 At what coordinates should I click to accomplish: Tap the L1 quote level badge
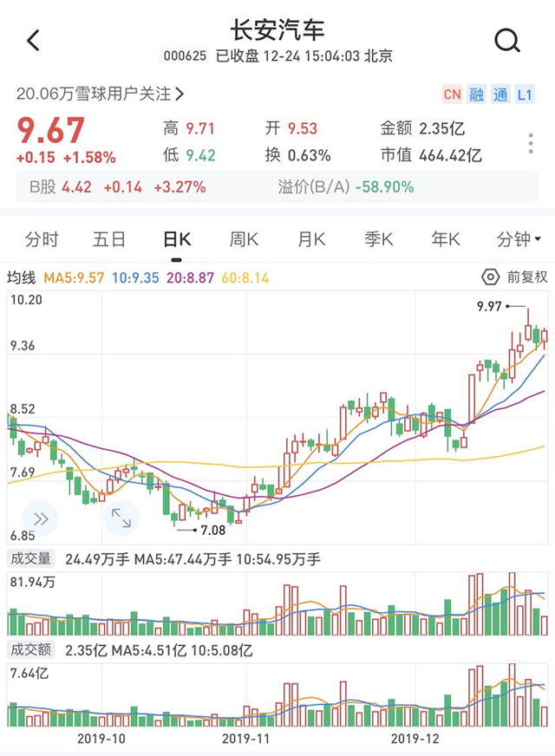click(x=524, y=94)
